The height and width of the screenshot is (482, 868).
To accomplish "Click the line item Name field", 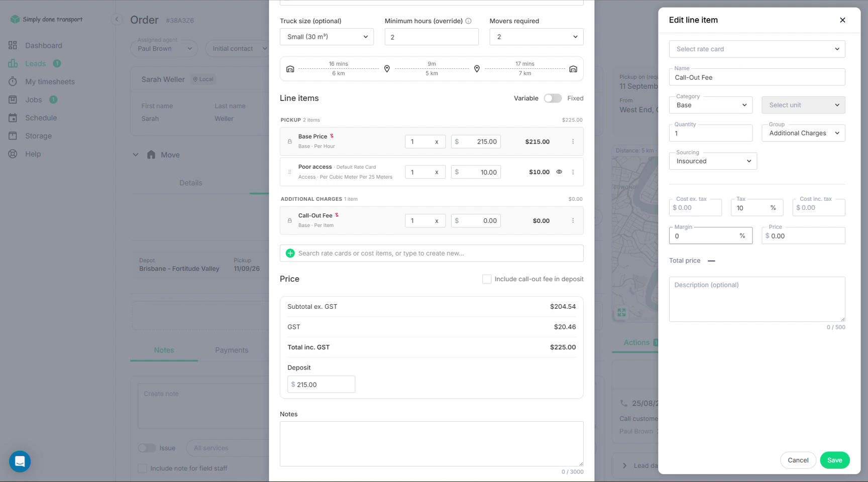I will pos(757,77).
